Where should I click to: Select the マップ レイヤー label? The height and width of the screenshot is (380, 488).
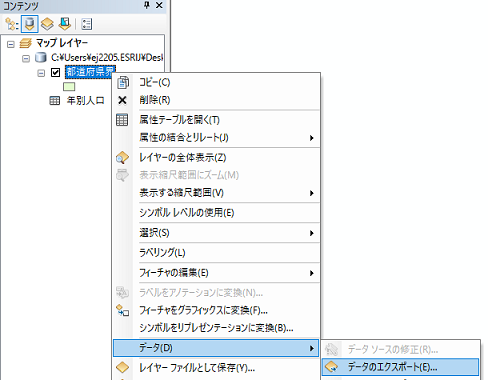[62, 43]
